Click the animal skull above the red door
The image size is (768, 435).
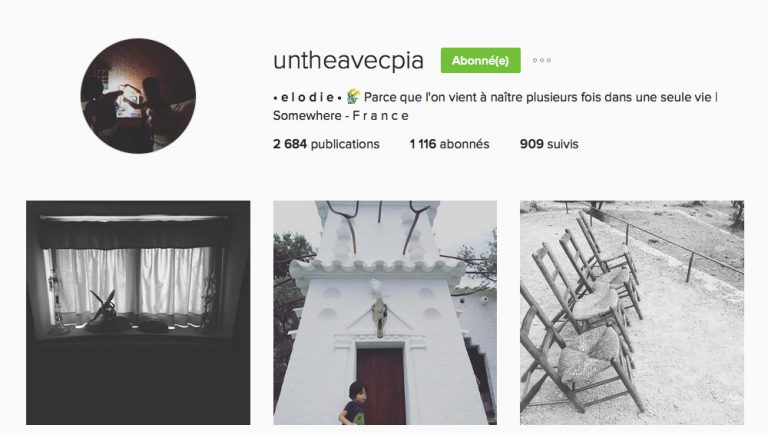pos(380,317)
